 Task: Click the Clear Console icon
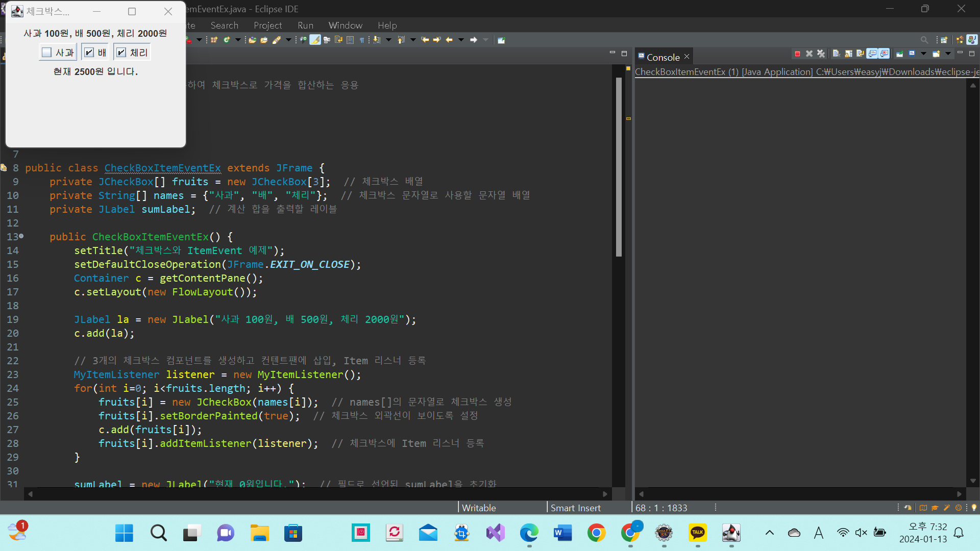click(837, 54)
